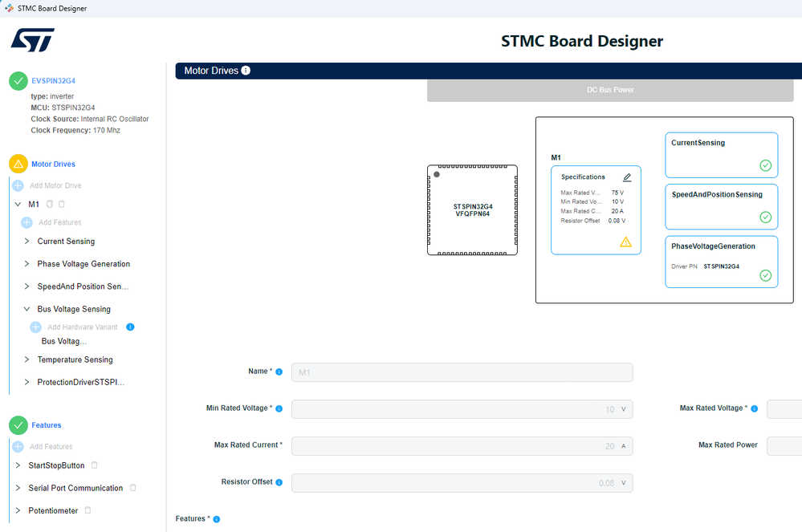The height and width of the screenshot is (532, 802).
Task: Select the CurrentSensing card
Action: [721, 155]
